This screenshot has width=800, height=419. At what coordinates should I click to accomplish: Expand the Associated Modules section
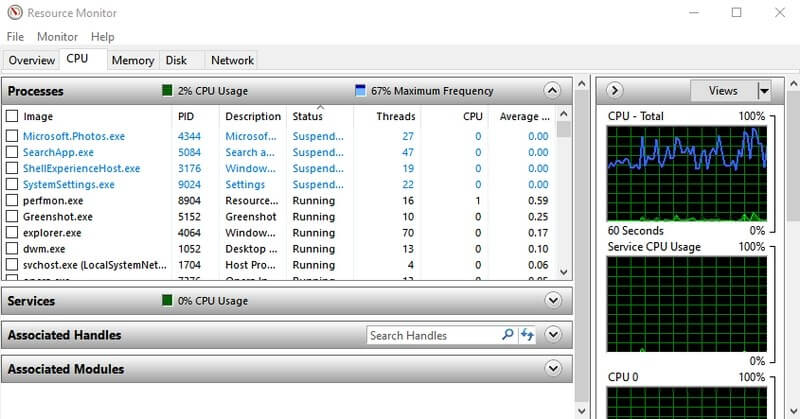(553, 368)
